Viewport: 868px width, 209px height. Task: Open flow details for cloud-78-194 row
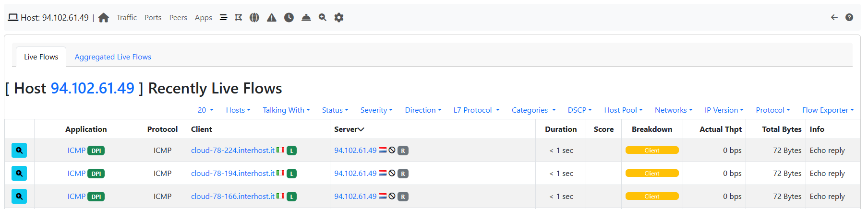click(x=19, y=173)
